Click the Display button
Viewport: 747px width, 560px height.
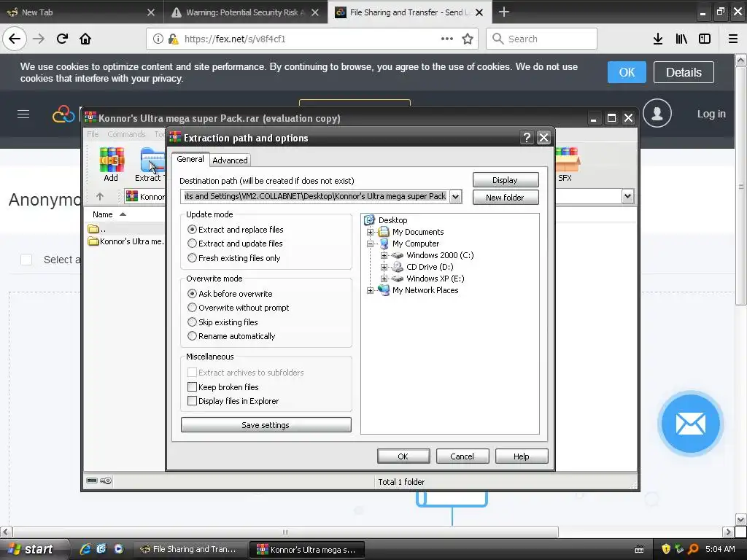(506, 180)
